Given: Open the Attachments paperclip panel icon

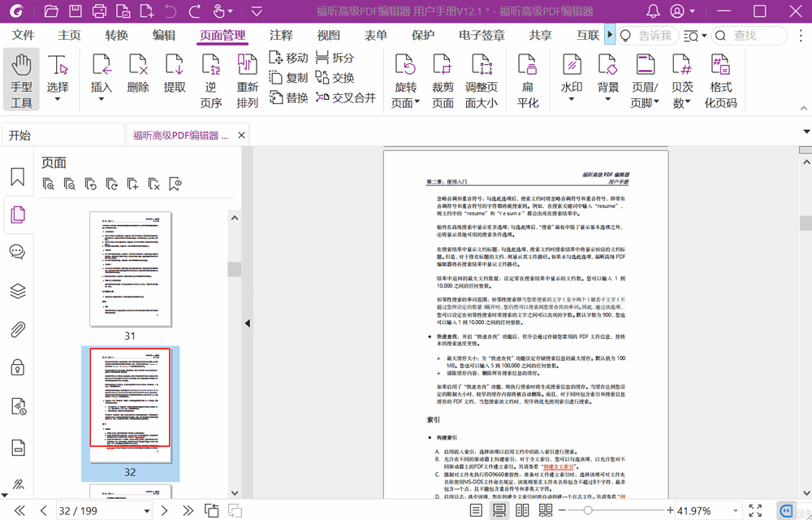Looking at the screenshot, I should (18, 329).
